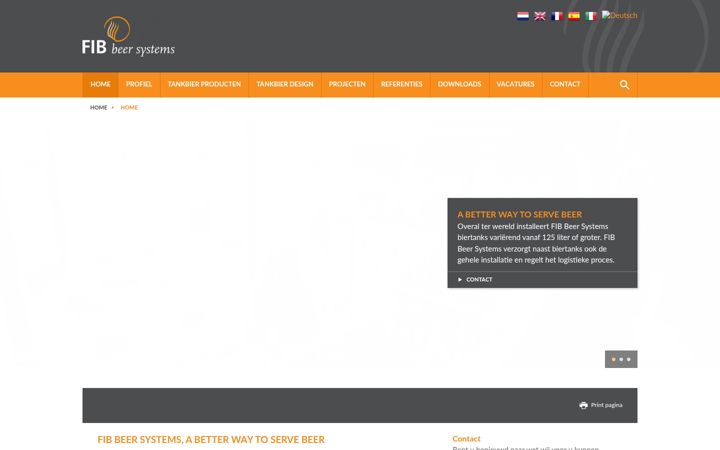Open the Home menu item
Viewport: 720px width, 450px height.
pyautogui.click(x=100, y=84)
